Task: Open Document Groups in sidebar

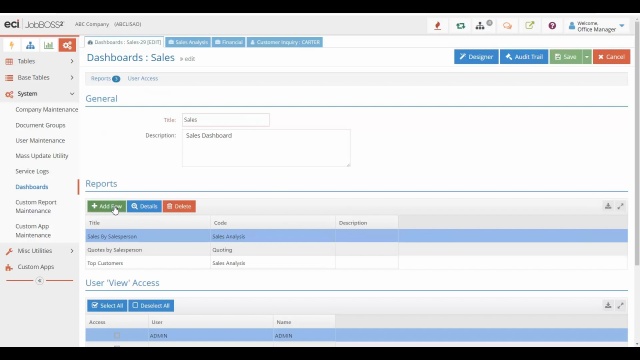Action: point(40,125)
